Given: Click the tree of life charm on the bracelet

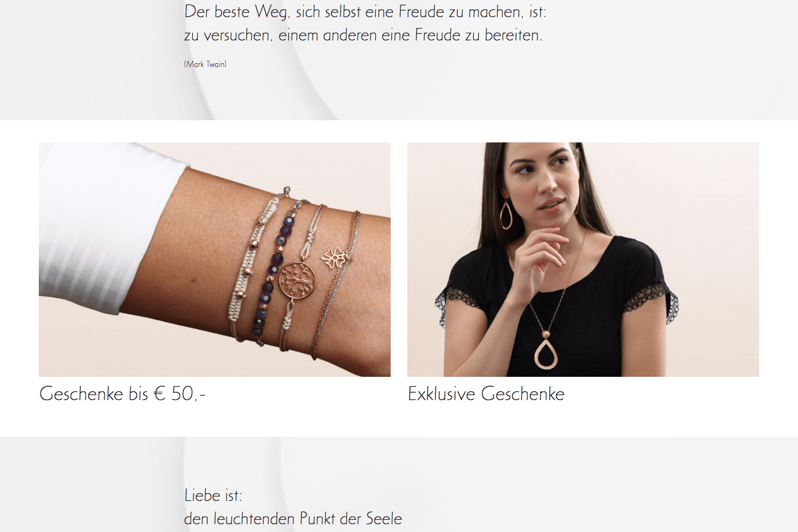Looking at the screenshot, I should 298,280.
